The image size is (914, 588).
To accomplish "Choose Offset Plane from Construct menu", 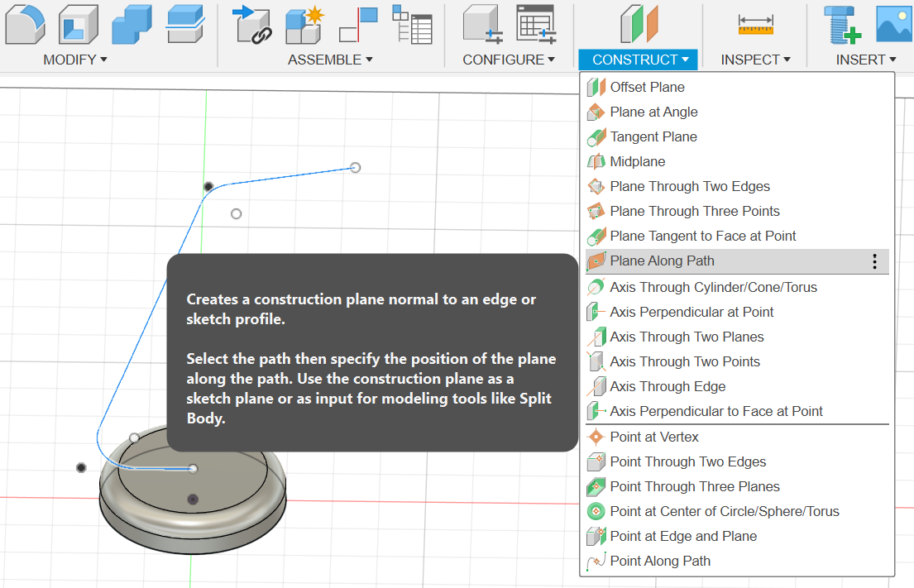I will [x=647, y=87].
